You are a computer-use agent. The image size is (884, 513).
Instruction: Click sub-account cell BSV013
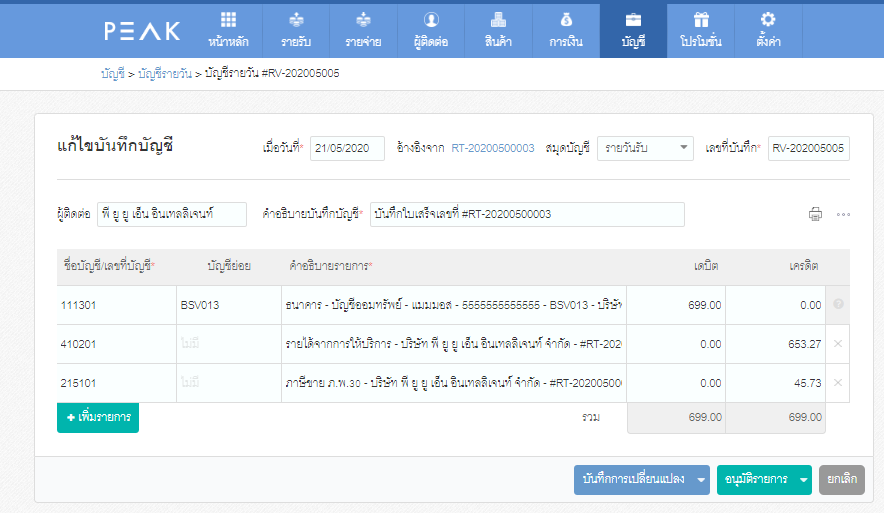click(x=229, y=305)
